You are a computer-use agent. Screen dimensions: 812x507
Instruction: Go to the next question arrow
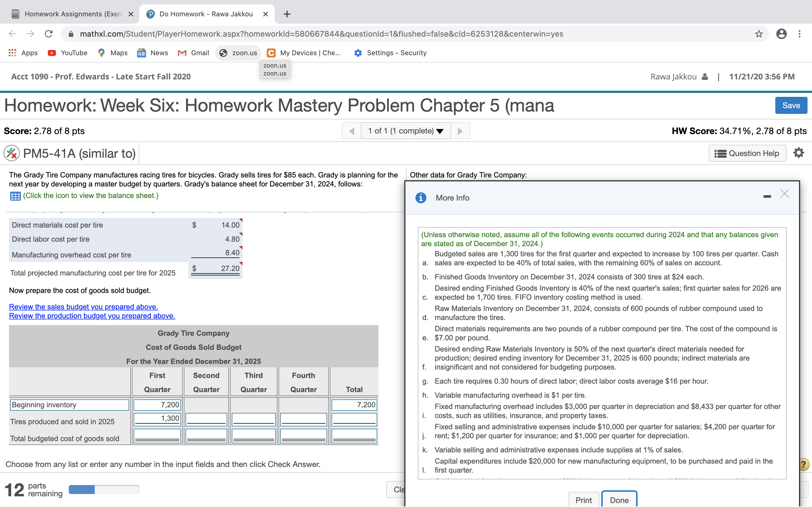click(x=460, y=131)
